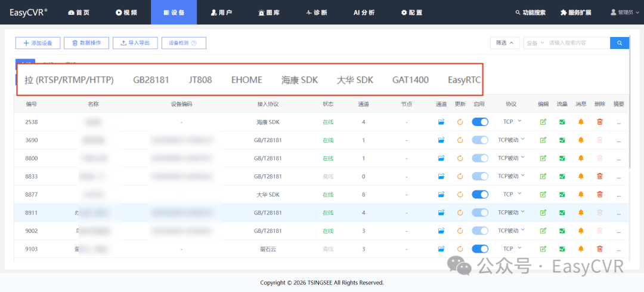The image size is (644, 292).
Task: Open the 诊断 diagnostics menu
Action: tap(316, 13)
